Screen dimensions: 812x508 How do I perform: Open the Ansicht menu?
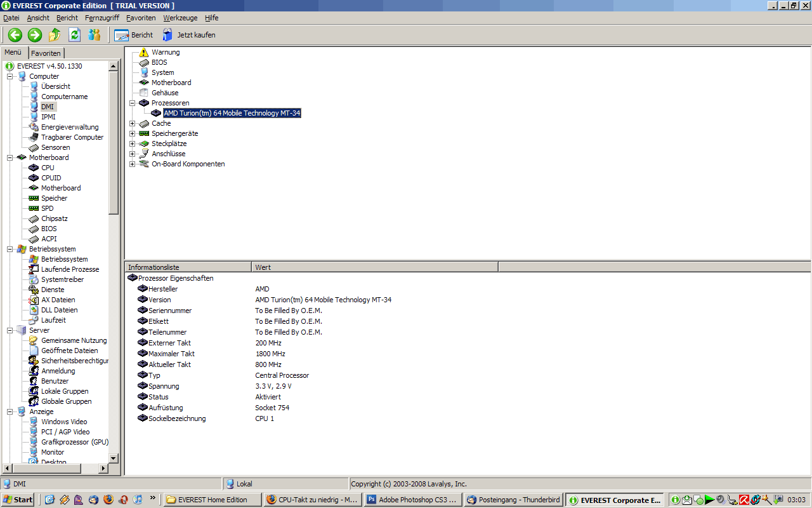tap(38, 18)
